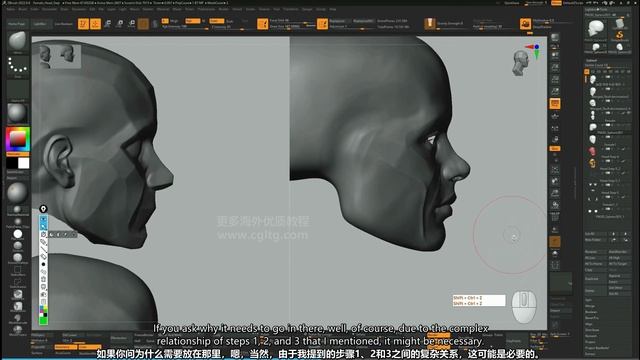This screenshot has width=640, height=360.
Task: Toggle the Zadd button
Action: 216,21
